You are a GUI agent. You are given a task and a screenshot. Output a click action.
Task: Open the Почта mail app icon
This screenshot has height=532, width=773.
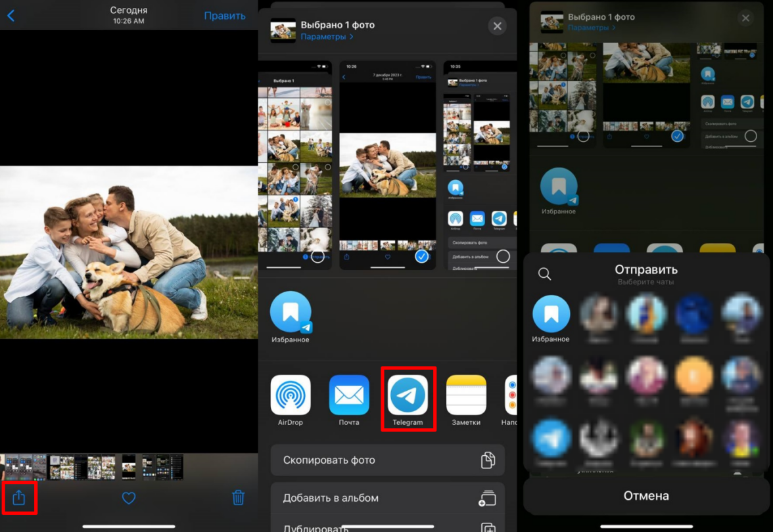tap(349, 395)
